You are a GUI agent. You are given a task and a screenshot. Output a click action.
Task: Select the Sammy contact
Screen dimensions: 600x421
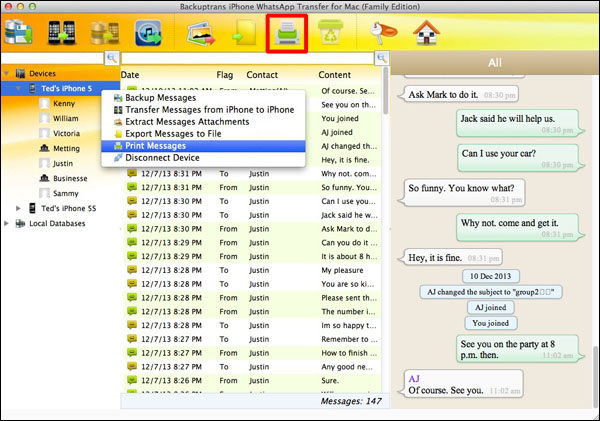(x=65, y=194)
